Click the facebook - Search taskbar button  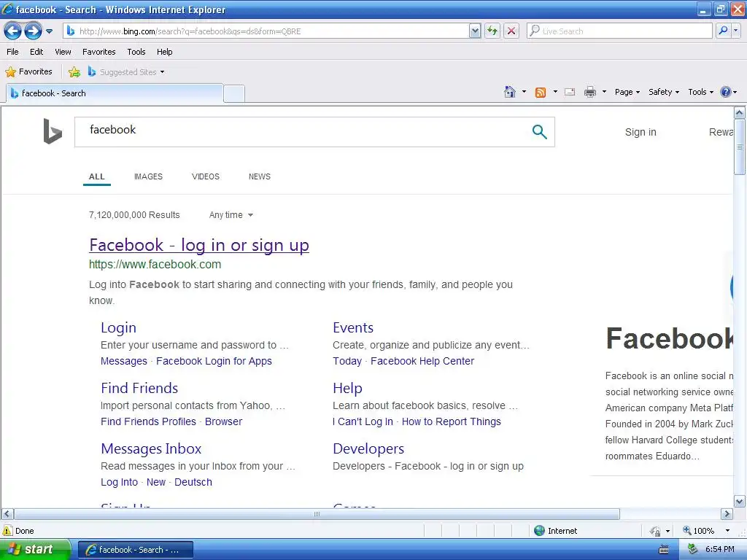135,550
